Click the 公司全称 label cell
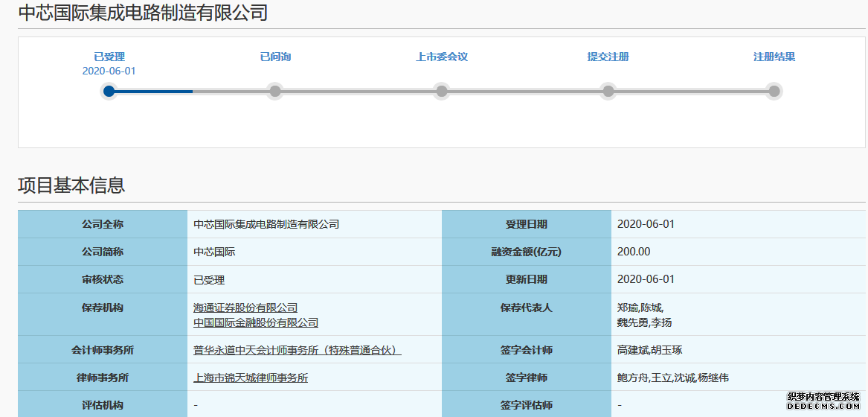This screenshot has width=868, height=417. coord(103,224)
